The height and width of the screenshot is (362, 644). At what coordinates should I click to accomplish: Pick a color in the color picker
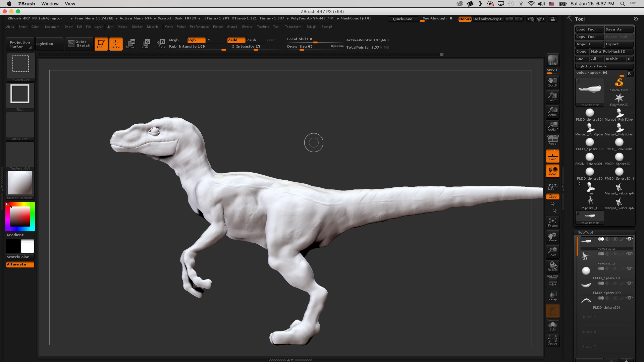[x=20, y=217]
